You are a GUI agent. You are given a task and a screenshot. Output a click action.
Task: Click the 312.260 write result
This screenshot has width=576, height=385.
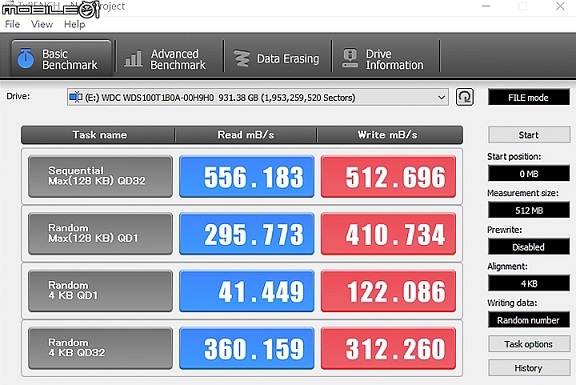[x=388, y=348]
